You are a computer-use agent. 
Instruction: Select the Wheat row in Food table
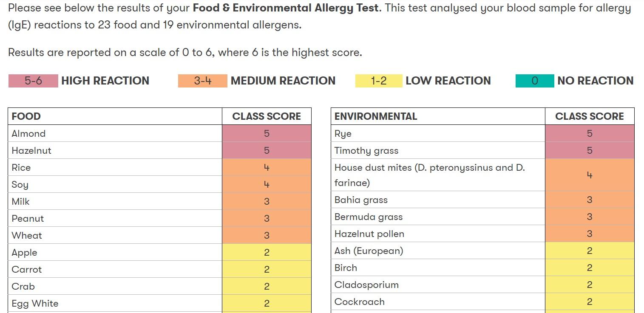click(159, 235)
